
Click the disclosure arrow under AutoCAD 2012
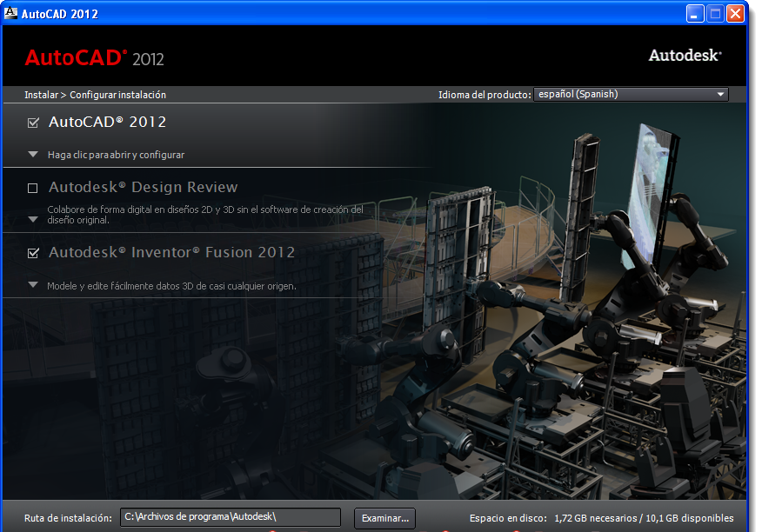click(x=32, y=154)
